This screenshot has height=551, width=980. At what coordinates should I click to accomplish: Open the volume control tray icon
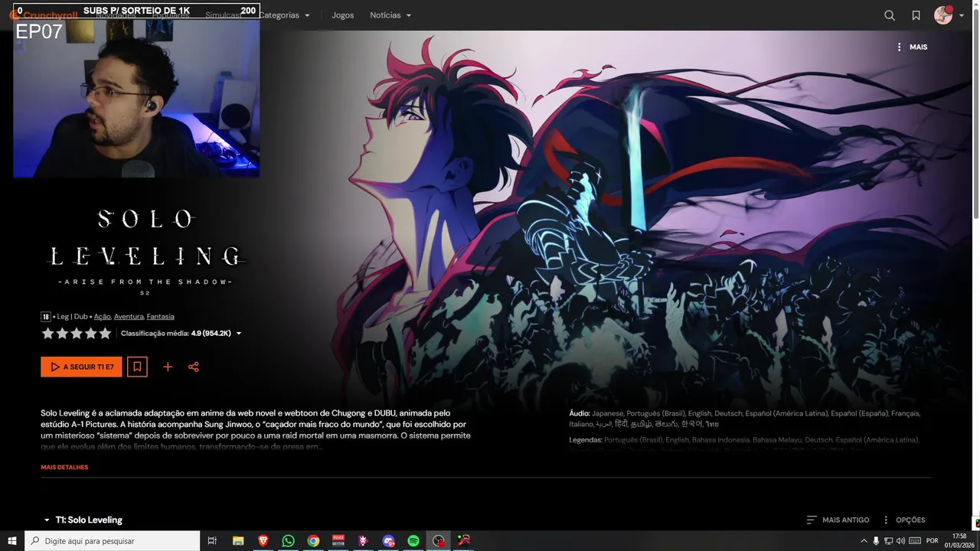coord(900,540)
